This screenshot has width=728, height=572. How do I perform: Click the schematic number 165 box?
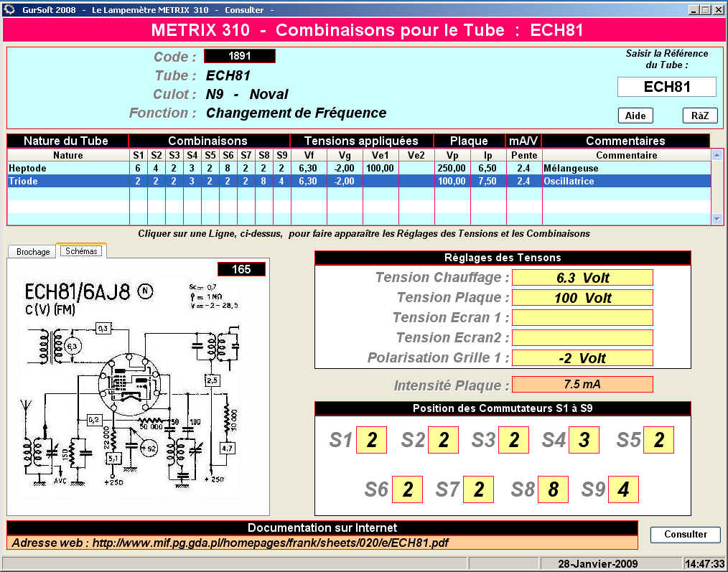(241, 269)
